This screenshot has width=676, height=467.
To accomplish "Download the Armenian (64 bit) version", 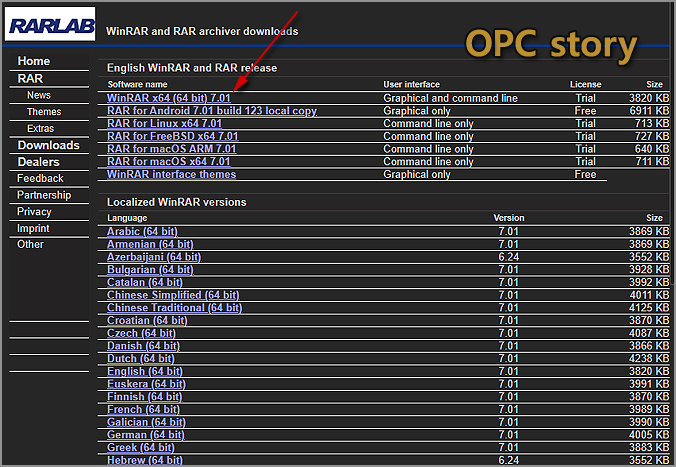I will tap(150, 244).
